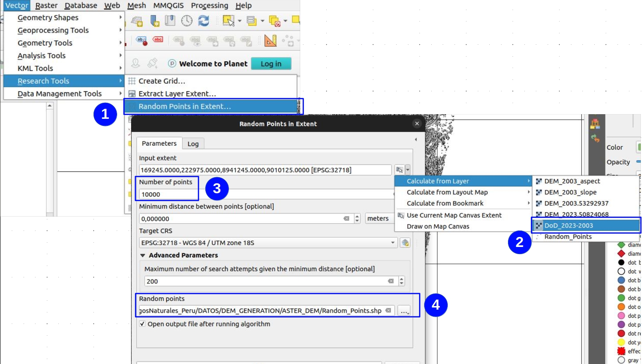643x364 pixels.
Task: Click the set-extent cursor icon beside Input extent
Action: pos(399,170)
